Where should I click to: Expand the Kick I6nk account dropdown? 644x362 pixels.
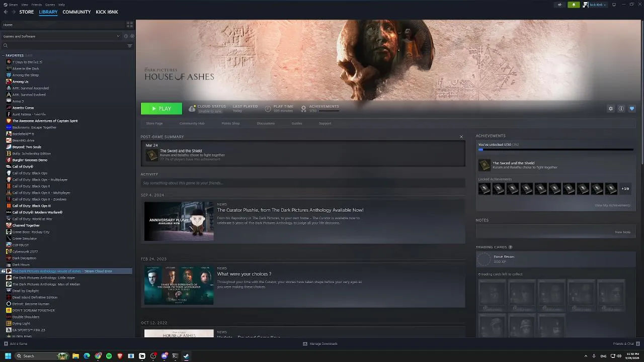(x=595, y=5)
